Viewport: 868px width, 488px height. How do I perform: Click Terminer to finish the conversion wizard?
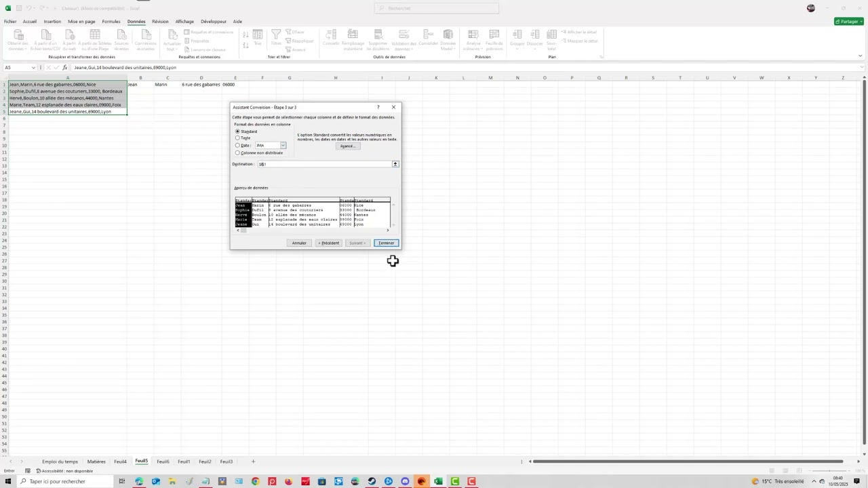(x=386, y=243)
